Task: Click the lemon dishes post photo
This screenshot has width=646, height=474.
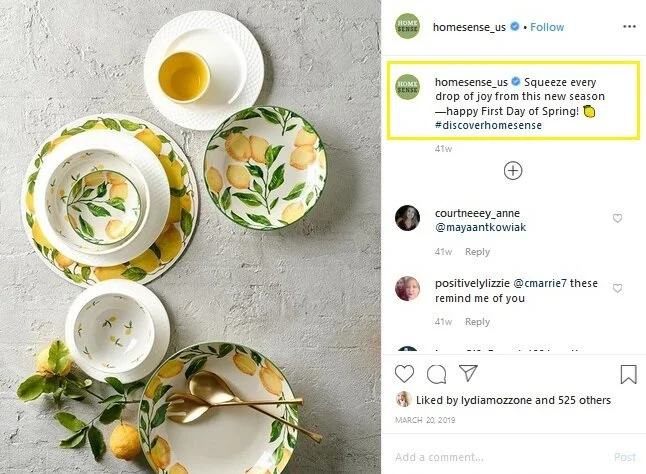Action: (190, 237)
